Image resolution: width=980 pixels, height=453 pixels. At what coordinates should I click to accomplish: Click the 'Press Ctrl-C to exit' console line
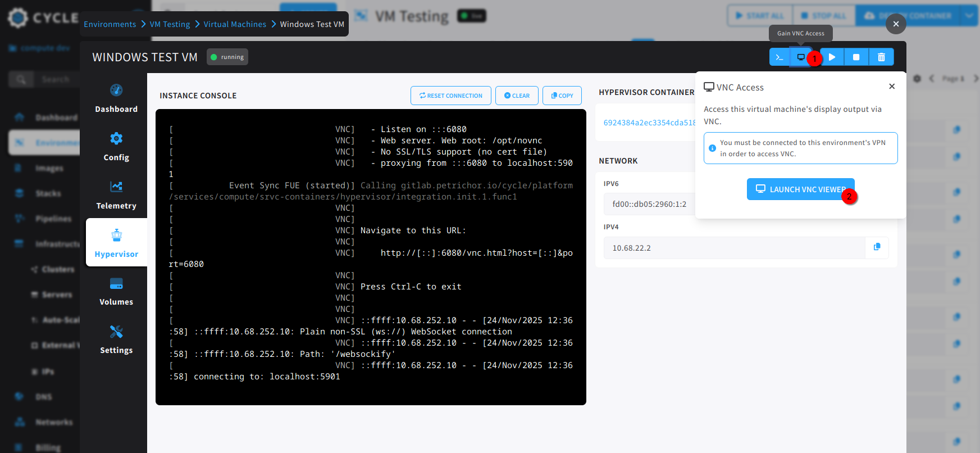(411, 287)
